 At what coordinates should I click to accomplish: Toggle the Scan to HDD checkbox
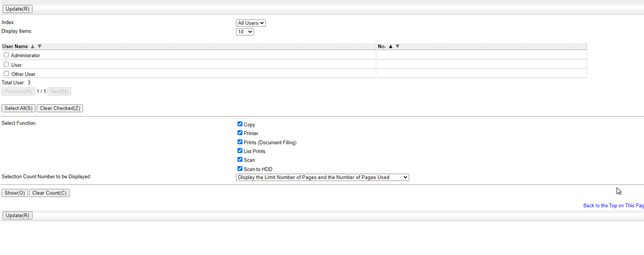tap(240, 169)
